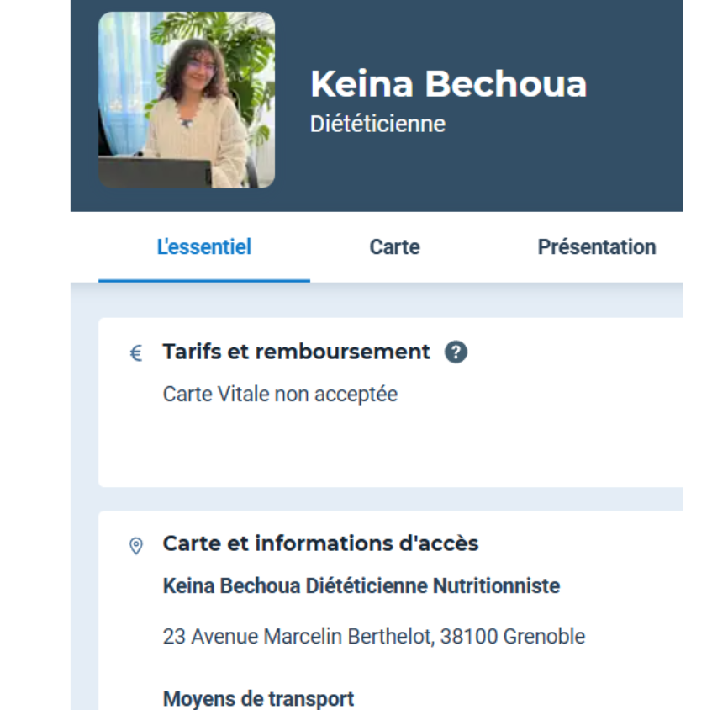The image size is (728, 710).
Task: Open Keina Bechoua's profile photo
Action: click(187, 100)
